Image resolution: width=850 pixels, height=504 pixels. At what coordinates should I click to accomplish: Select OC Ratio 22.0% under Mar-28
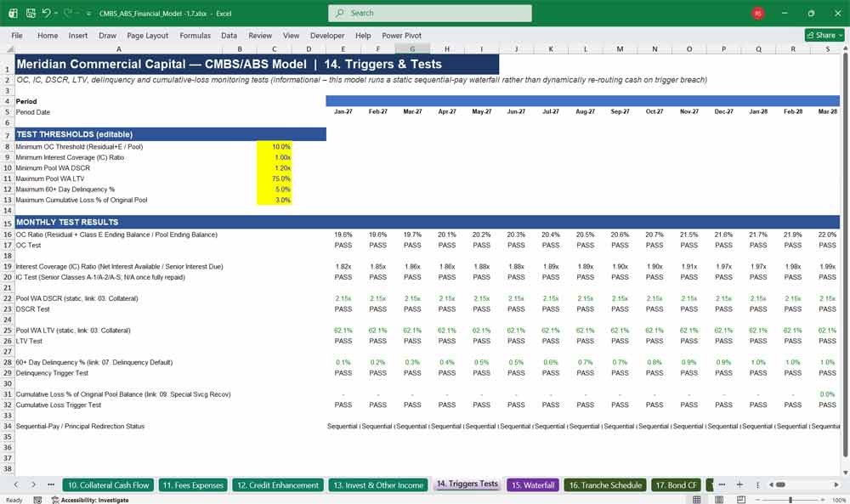coord(827,235)
